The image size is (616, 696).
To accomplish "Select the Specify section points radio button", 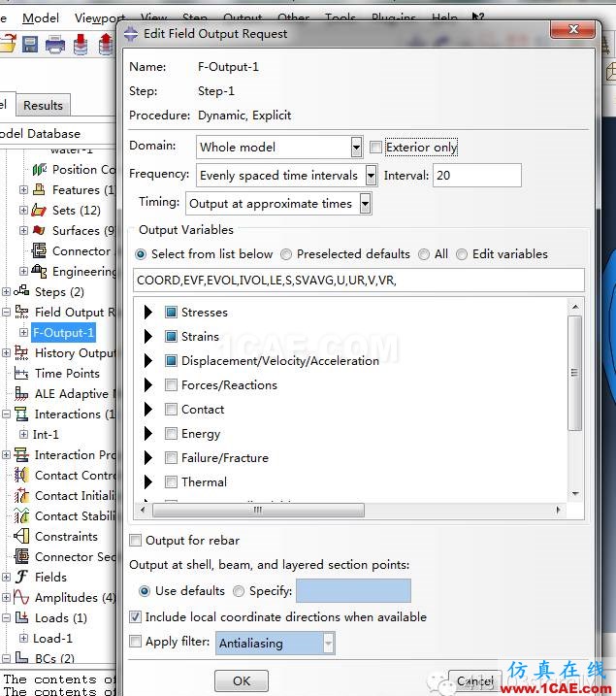I will click(x=239, y=591).
